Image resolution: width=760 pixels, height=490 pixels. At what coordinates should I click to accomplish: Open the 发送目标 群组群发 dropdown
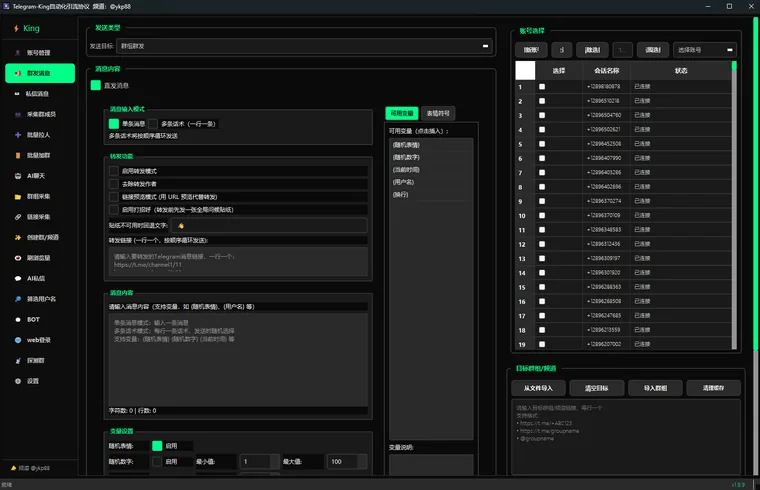pos(304,46)
